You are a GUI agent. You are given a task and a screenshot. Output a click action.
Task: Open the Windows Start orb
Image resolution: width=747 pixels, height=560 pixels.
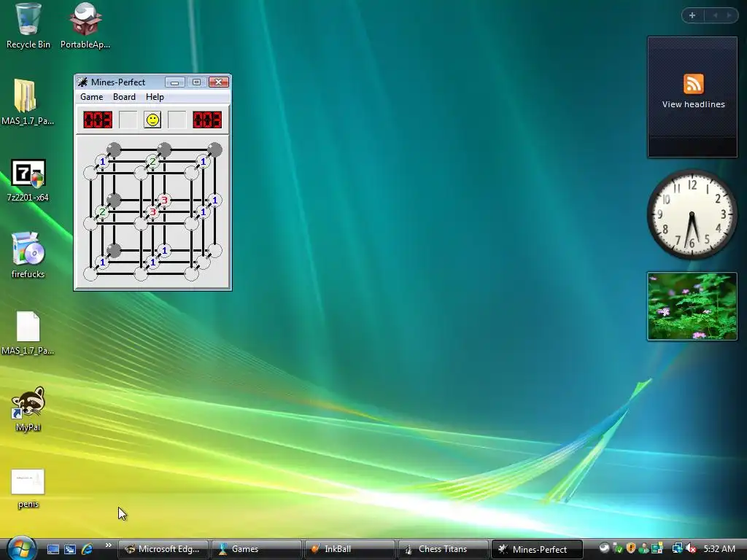click(21, 548)
